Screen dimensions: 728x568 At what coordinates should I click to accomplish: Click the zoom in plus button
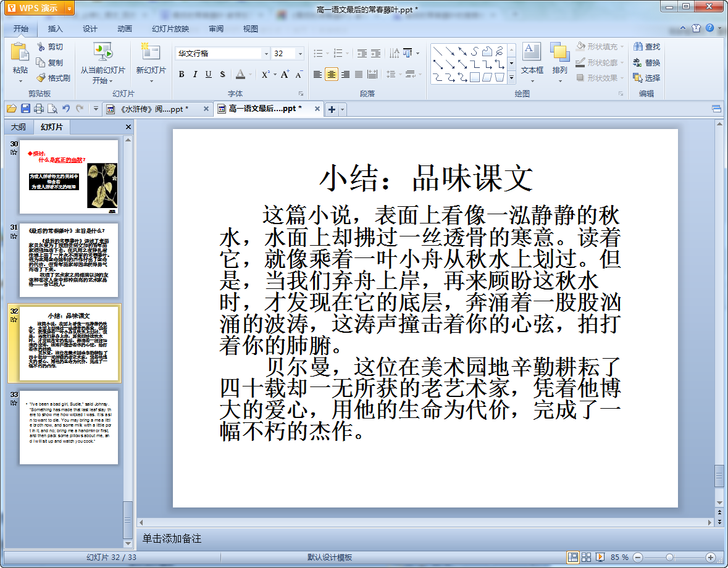710,558
